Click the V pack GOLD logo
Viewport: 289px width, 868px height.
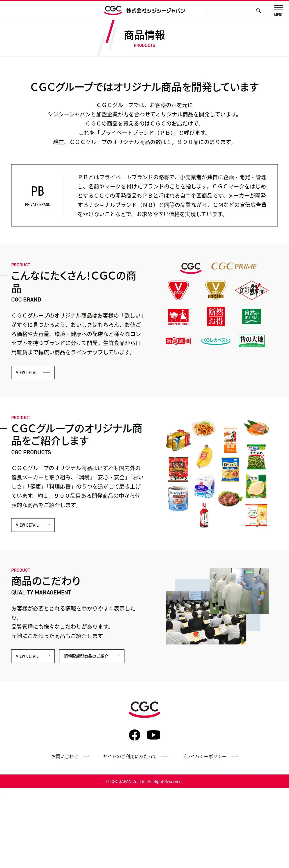216,290
